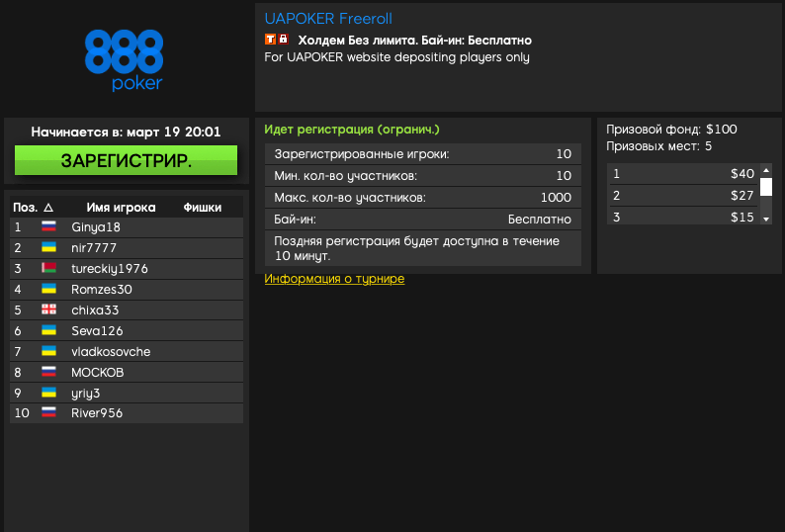Sort players by Имя игрока column
Image resolution: width=785 pixels, height=532 pixels.
121,208
